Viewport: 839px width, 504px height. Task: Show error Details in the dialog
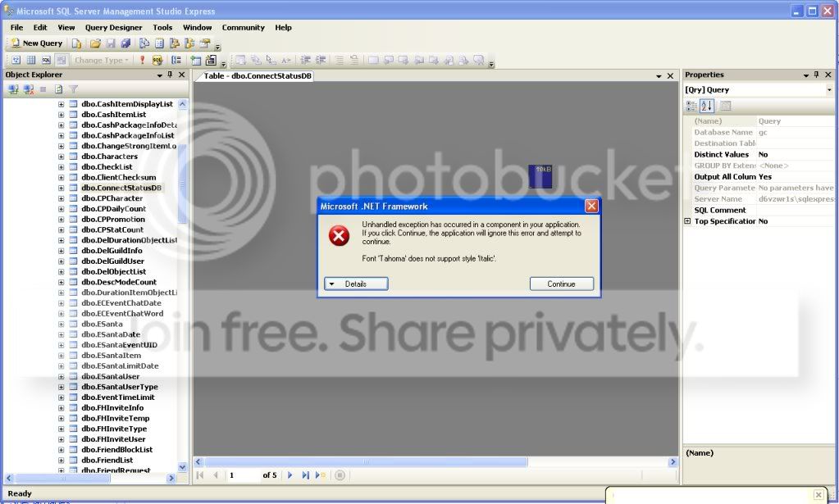coord(356,284)
